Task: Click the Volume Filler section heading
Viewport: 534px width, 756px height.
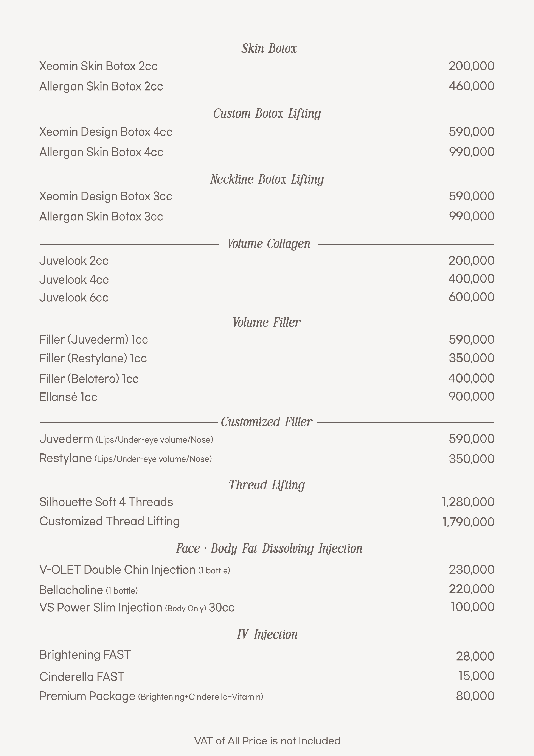Action: 267,323
